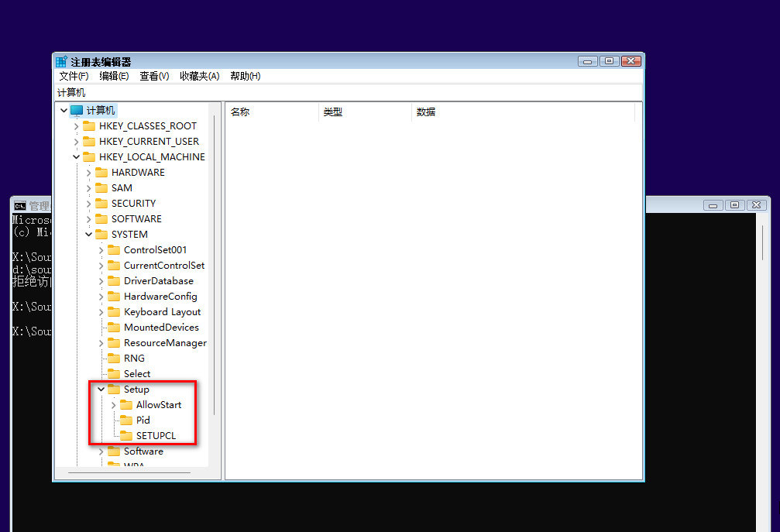Click the command prompt window icon
780x532 pixels.
[20, 206]
